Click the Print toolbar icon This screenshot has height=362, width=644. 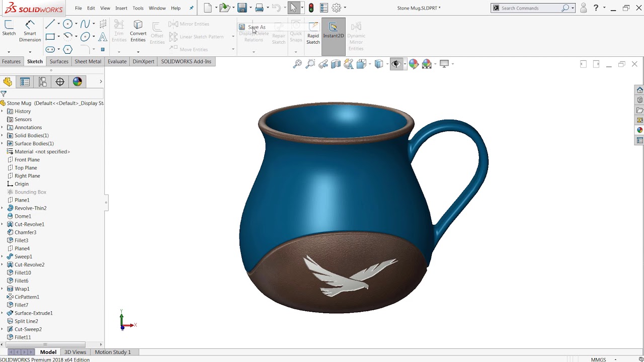pos(259,8)
